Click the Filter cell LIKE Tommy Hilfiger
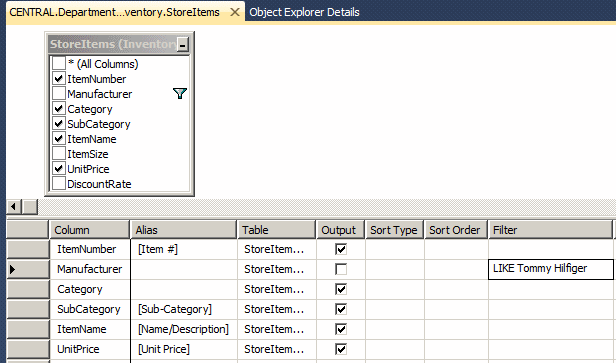Screen dimensions: 616x363 (550, 269)
